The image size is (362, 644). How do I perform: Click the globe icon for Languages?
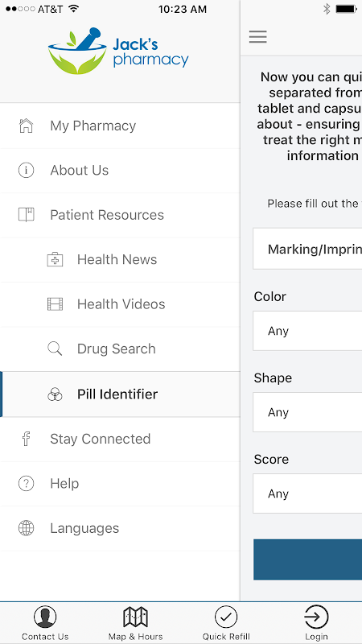pyautogui.click(x=27, y=528)
